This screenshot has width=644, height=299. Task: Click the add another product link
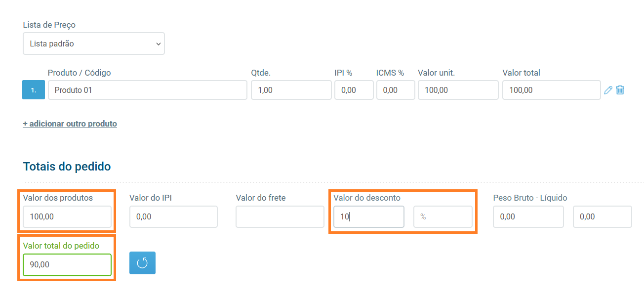pyautogui.click(x=70, y=124)
